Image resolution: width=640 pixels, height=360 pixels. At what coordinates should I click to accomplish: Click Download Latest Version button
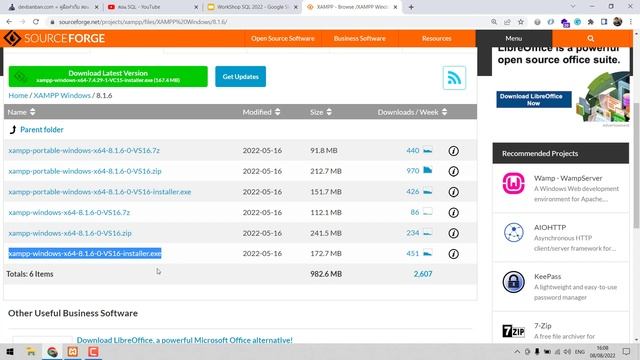coord(108,76)
